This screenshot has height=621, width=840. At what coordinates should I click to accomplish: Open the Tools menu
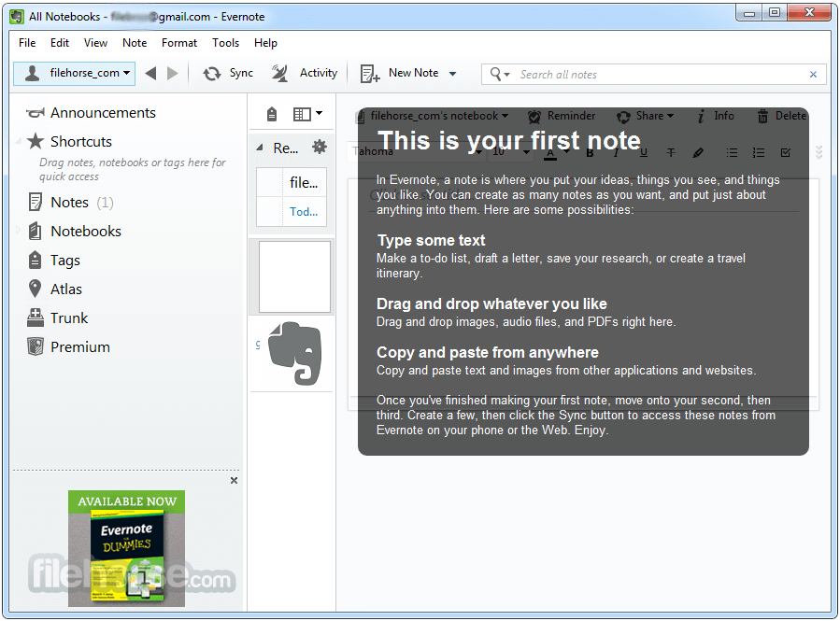tap(225, 43)
